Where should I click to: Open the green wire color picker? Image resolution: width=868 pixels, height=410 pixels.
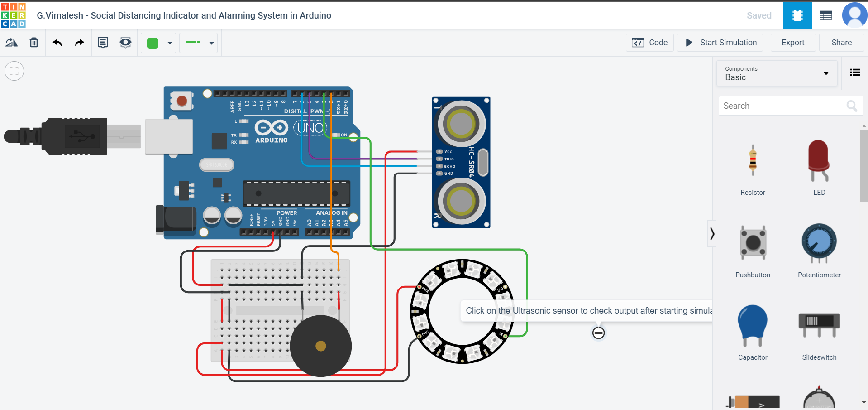[153, 43]
